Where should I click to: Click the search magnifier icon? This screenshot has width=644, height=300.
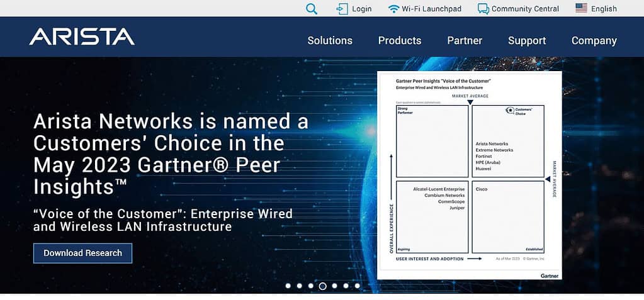click(312, 9)
